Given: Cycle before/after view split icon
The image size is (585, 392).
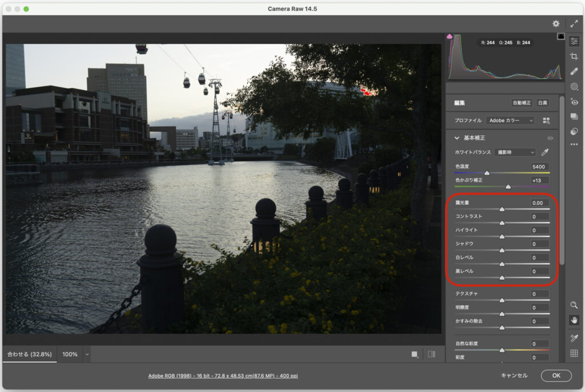Looking at the screenshot, I should point(432,354).
